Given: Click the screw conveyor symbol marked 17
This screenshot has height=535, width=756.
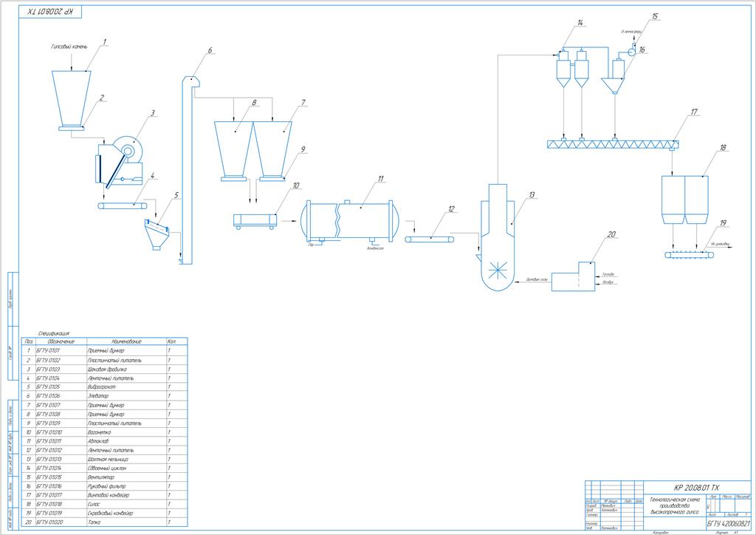Looking at the screenshot, I should [613, 144].
